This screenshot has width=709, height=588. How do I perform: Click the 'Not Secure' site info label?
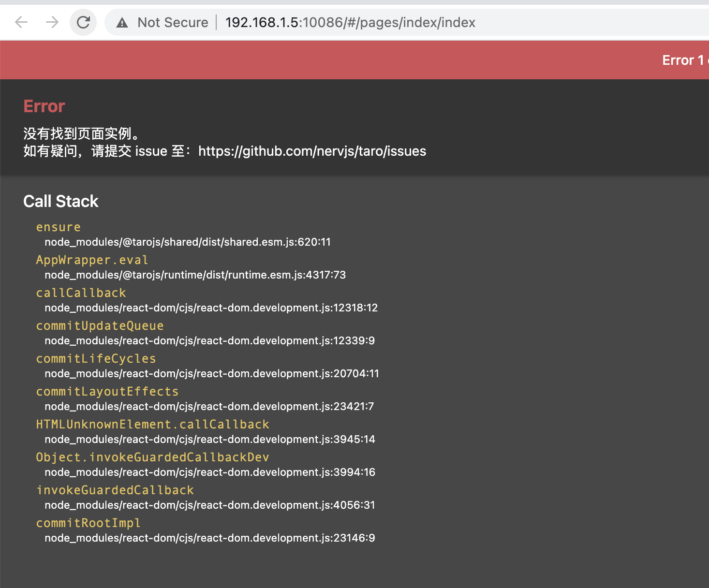point(173,22)
